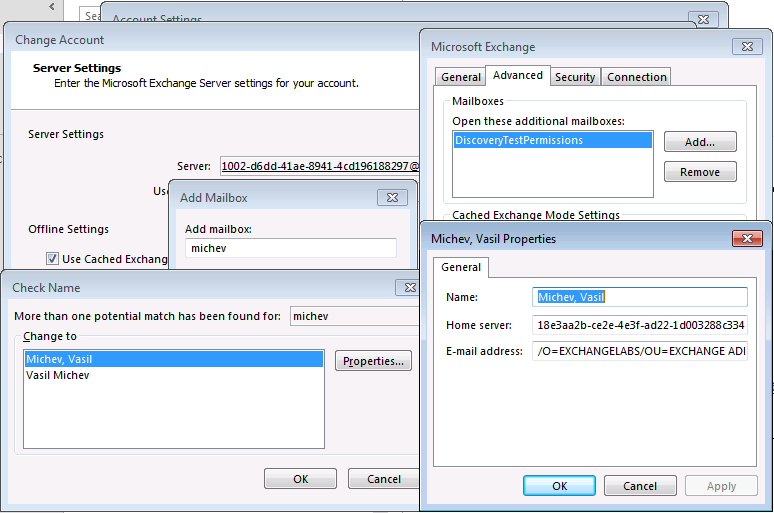Click the Home server field
774x513 pixels.
coord(640,325)
